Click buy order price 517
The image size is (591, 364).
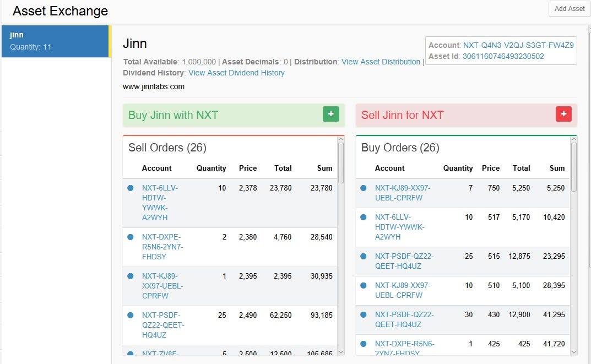pos(494,218)
